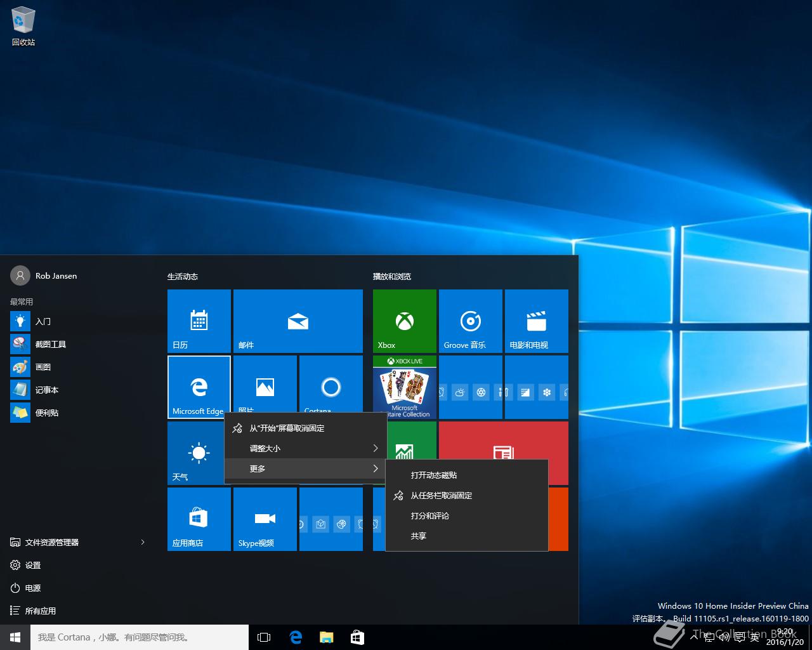The image size is (812, 650).
Task: Open the 电影和电视 tile
Action: point(537,321)
